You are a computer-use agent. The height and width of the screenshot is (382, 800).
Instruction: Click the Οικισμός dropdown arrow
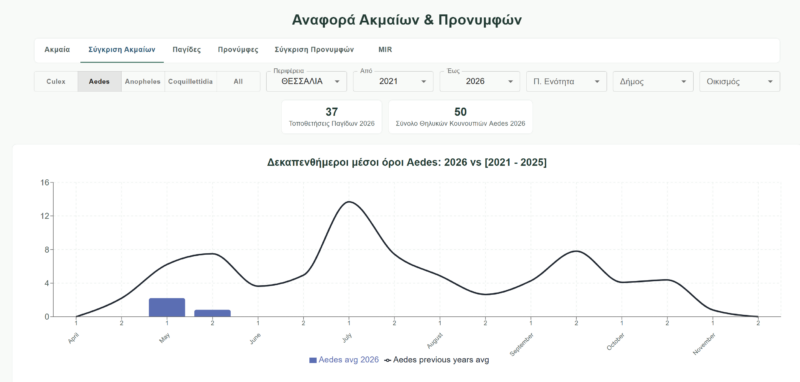(x=770, y=82)
